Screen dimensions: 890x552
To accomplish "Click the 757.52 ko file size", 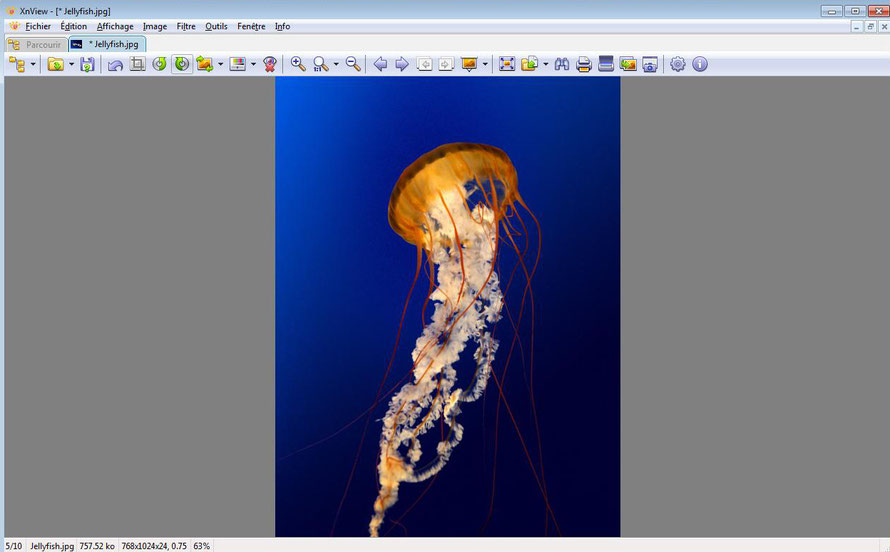I will pyautogui.click(x=97, y=546).
